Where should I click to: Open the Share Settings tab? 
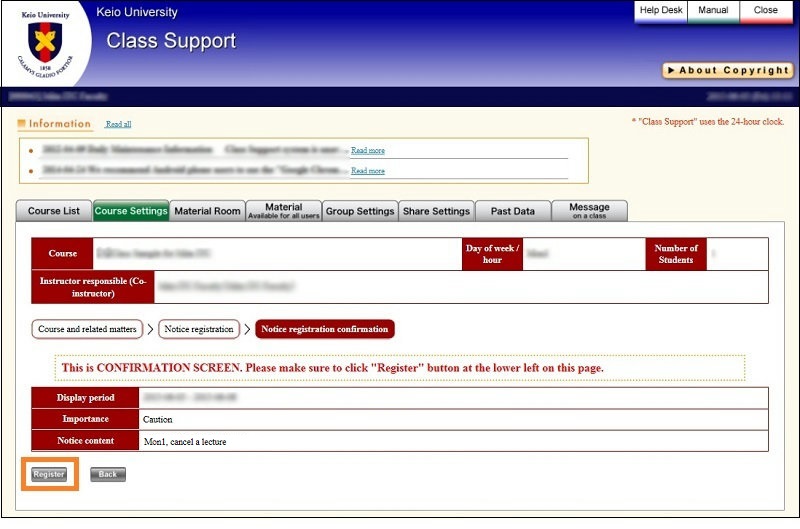coord(436,211)
